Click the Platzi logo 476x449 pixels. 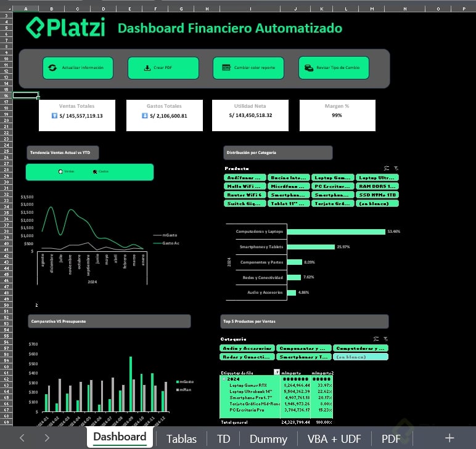[65, 27]
